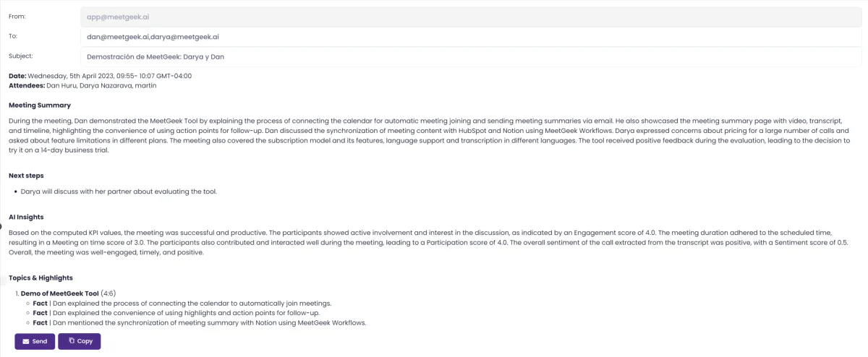Click into the Subject field
The width and height of the screenshot is (868, 357).
pyautogui.click(x=470, y=56)
